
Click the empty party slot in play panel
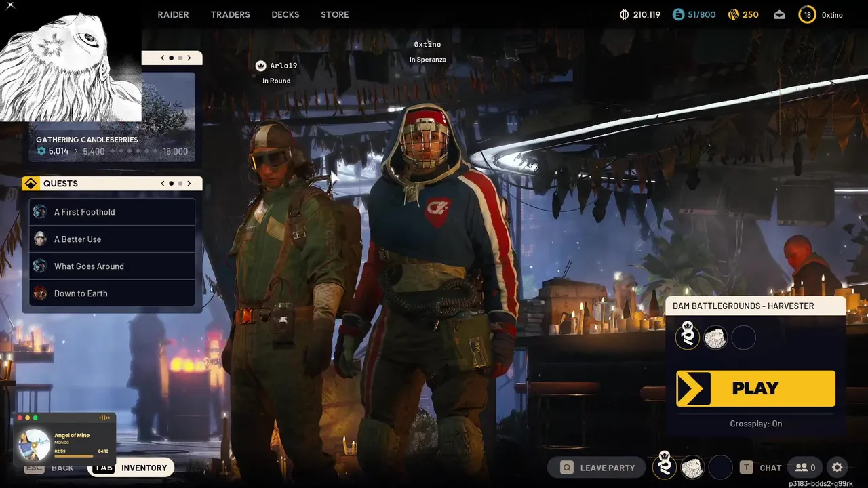click(743, 338)
